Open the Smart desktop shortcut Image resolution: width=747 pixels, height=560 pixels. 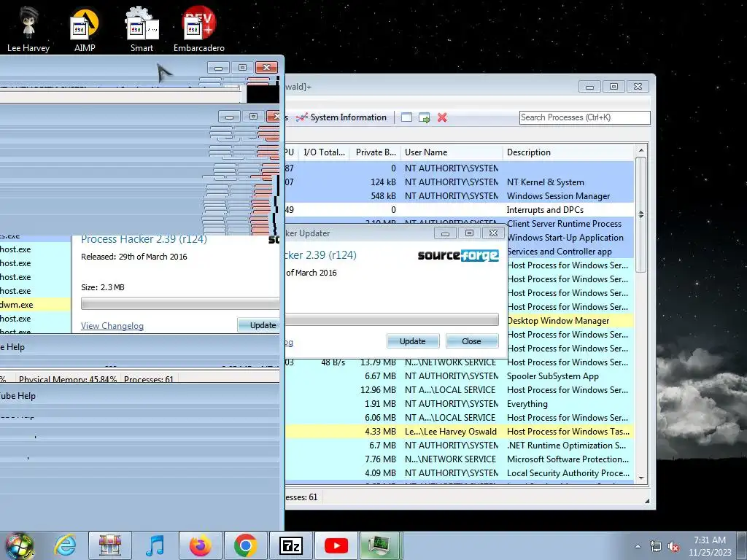142,28
